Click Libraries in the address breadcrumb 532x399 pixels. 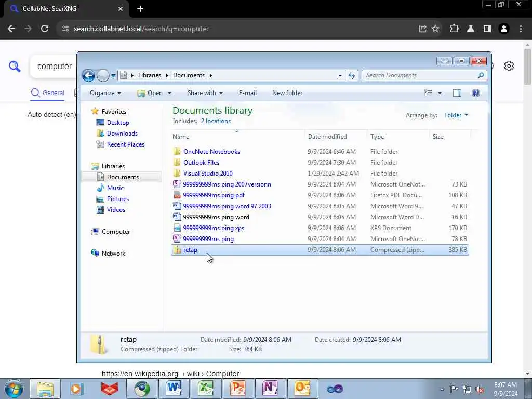[149, 75]
